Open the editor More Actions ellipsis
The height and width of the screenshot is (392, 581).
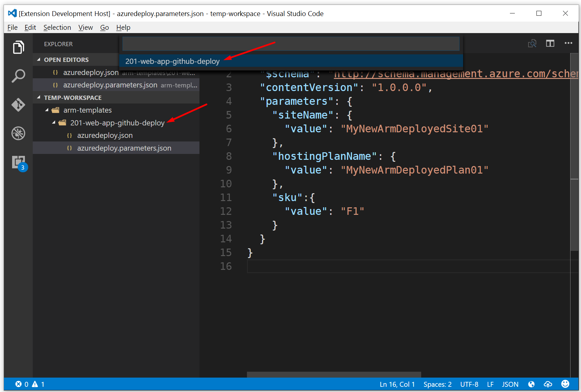tap(568, 43)
